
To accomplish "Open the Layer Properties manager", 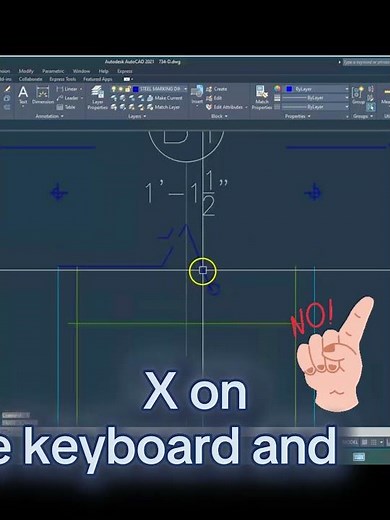I will pos(97,98).
